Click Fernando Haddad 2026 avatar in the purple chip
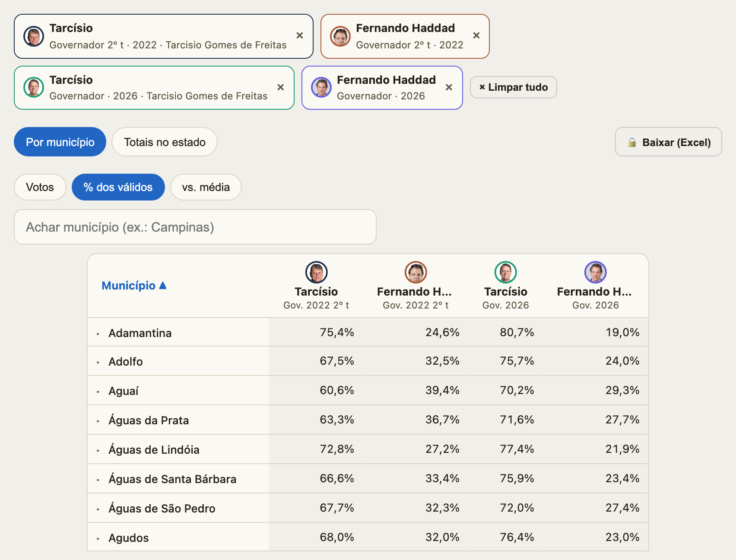736x560 pixels. click(x=321, y=87)
